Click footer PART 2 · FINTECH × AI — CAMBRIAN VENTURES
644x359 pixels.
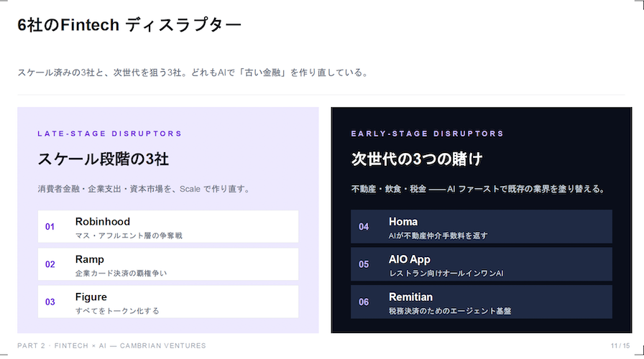point(111,346)
